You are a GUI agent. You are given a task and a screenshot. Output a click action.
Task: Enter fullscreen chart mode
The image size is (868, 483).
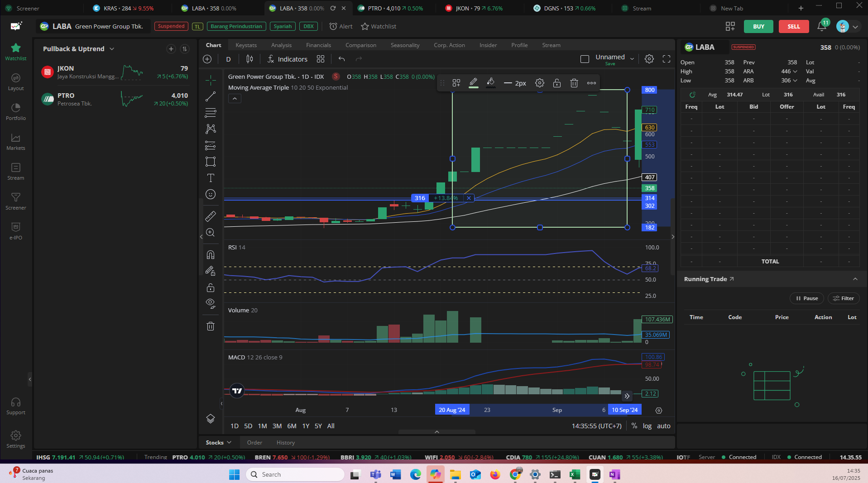pos(667,59)
